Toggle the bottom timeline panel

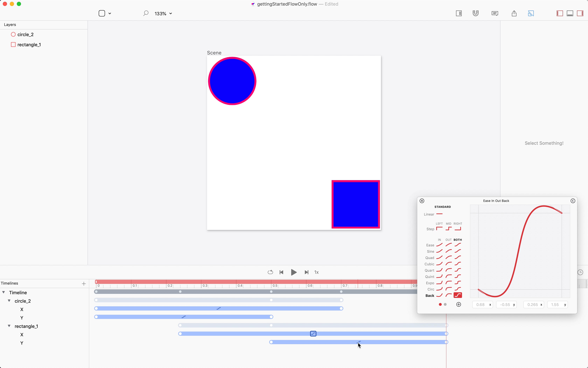[x=570, y=13]
